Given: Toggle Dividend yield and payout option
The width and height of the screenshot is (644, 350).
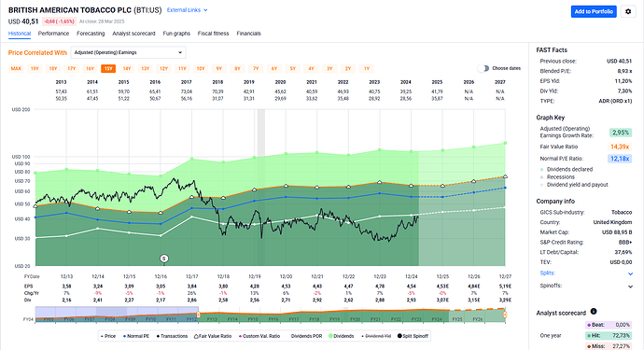Looking at the screenshot, I should 574,185.
